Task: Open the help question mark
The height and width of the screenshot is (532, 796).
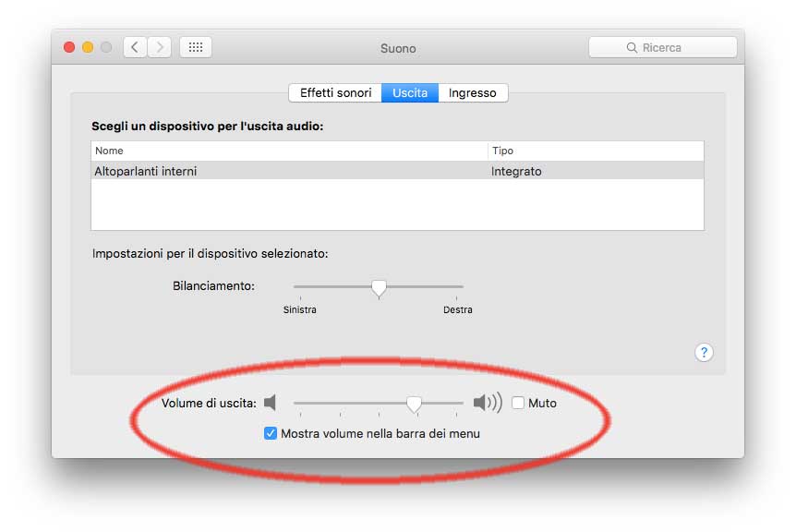Action: (704, 352)
